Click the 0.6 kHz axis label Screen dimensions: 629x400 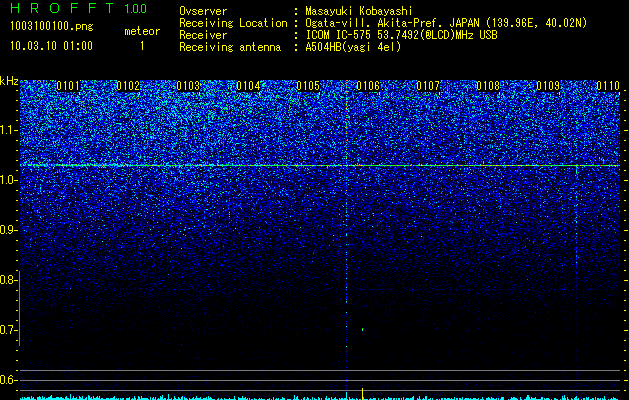8,380
